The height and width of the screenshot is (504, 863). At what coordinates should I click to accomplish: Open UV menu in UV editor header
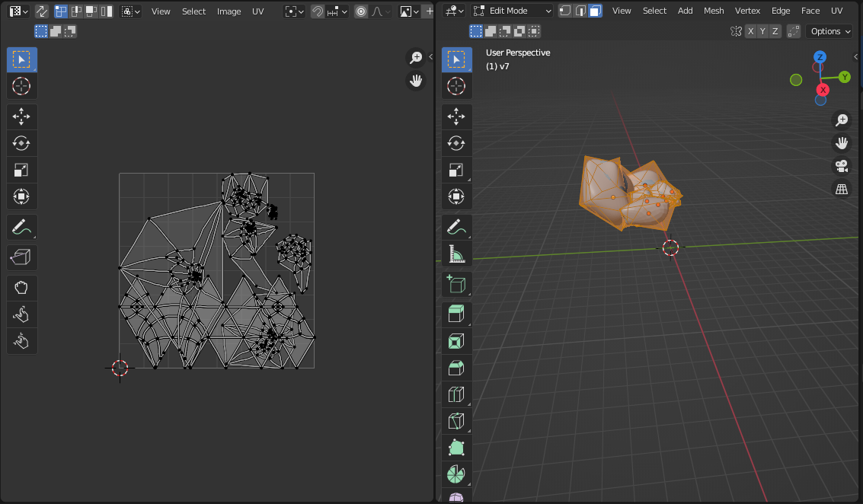[x=257, y=11]
